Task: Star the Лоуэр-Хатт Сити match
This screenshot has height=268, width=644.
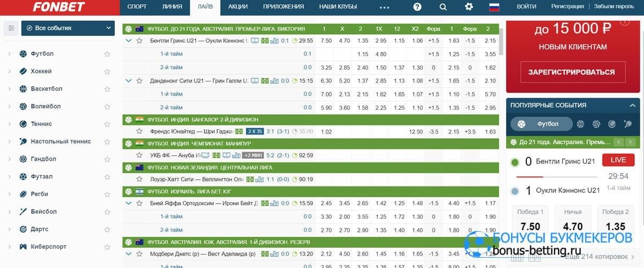Action: pyautogui.click(x=140, y=179)
